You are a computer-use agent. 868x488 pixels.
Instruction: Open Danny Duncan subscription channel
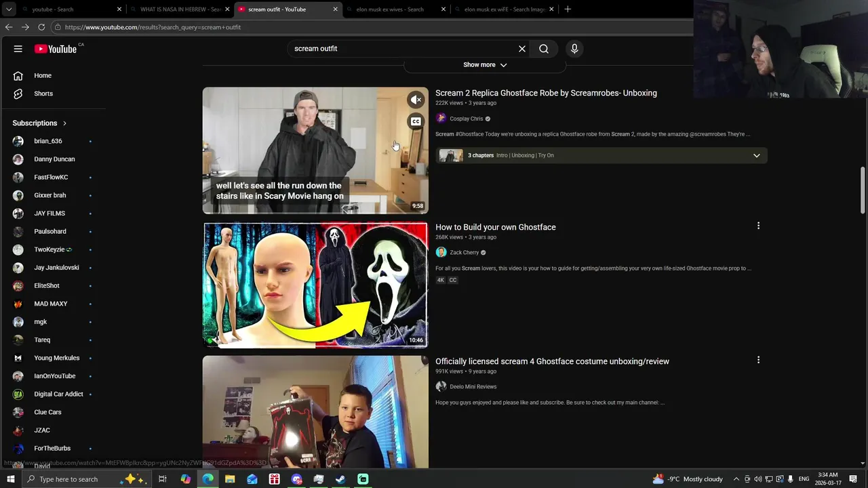(53, 159)
